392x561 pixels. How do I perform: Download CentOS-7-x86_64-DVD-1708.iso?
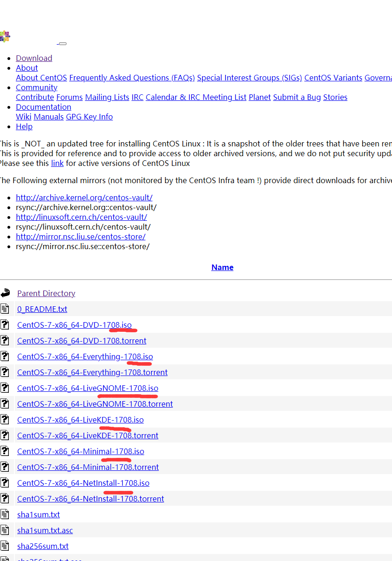tap(74, 325)
